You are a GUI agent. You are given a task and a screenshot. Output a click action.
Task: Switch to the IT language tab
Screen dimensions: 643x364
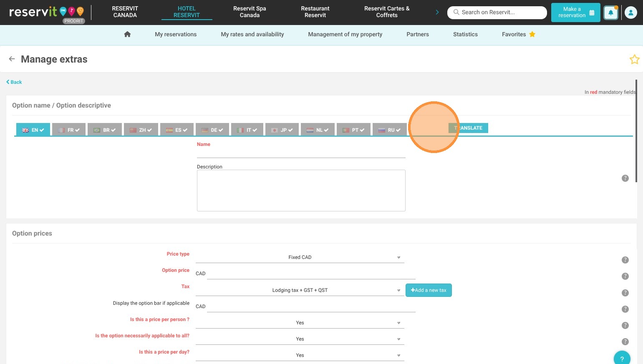247,130
